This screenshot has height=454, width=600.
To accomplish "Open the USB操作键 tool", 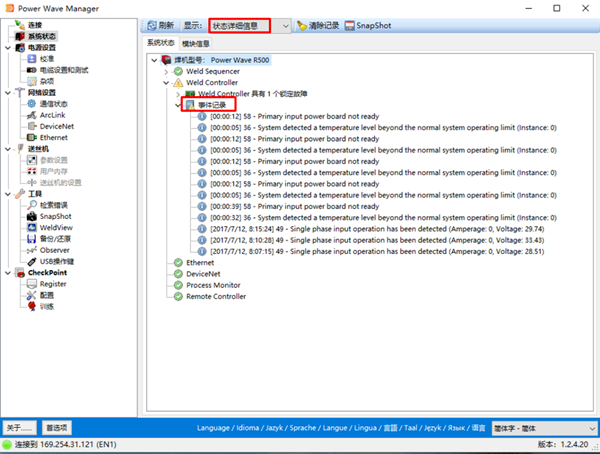I will 57,261.
